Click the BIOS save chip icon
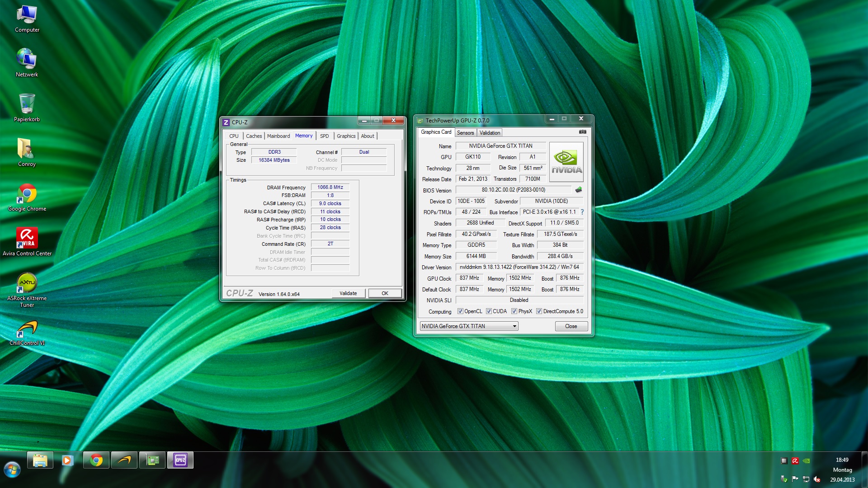The width and height of the screenshot is (868, 488). pos(578,190)
